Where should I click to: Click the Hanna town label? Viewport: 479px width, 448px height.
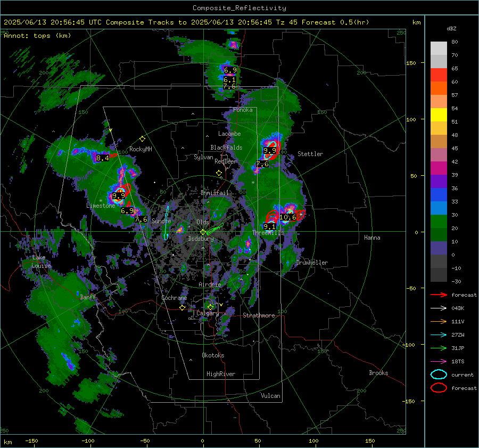pyautogui.click(x=372, y=238)
